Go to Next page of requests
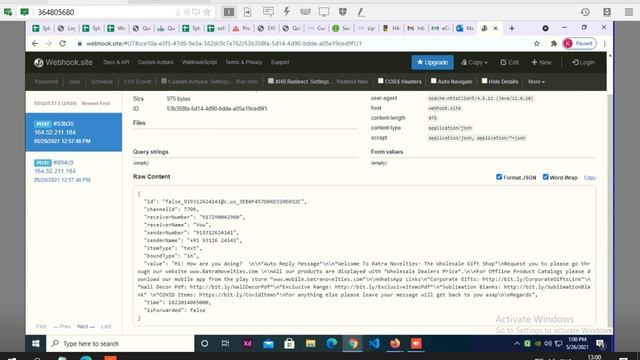Image resolution: width=640 pixels, height=360 pixels. 85,326
